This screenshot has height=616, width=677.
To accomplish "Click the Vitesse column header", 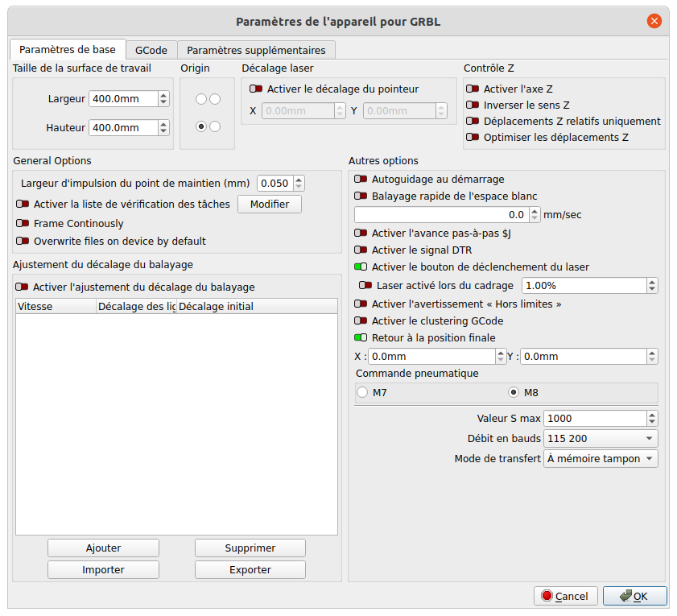I will click(56, 306).
